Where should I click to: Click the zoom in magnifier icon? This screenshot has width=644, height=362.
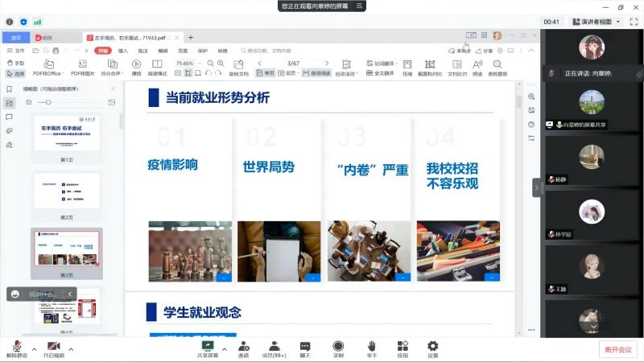click(221, 64)
